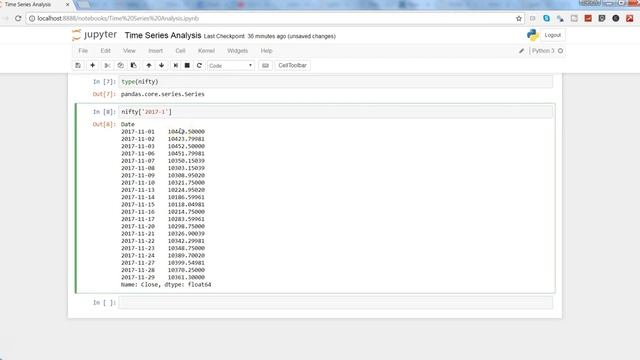640x360 pixels.
Task: Click kernel idle indicator circle
Action: click(x=560, y=51)
